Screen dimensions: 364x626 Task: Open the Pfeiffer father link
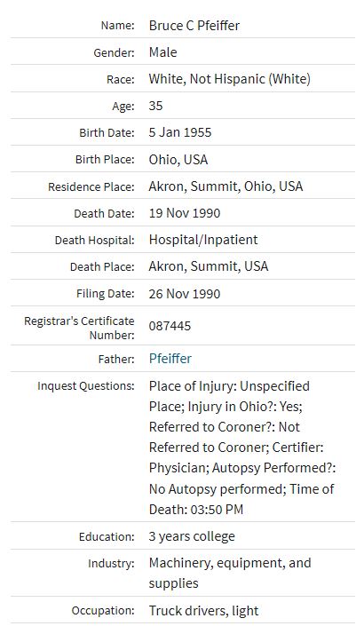(x=170, y=359)
